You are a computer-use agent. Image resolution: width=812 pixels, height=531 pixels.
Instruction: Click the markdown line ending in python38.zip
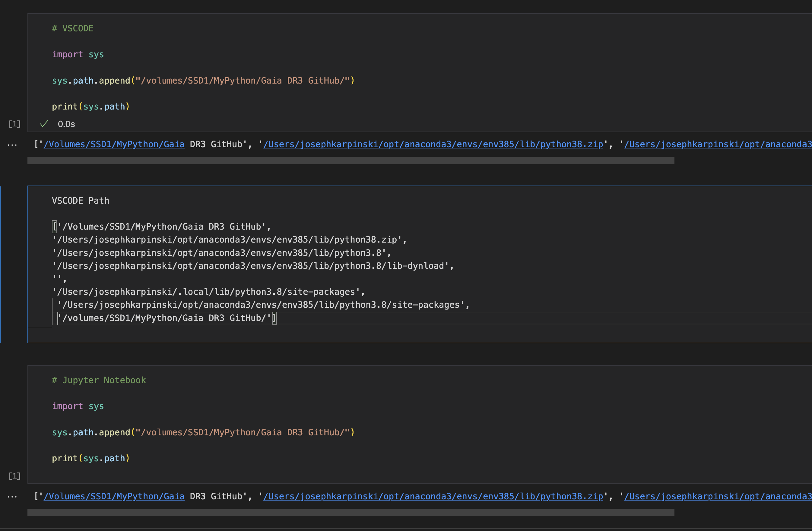point(229,240)
